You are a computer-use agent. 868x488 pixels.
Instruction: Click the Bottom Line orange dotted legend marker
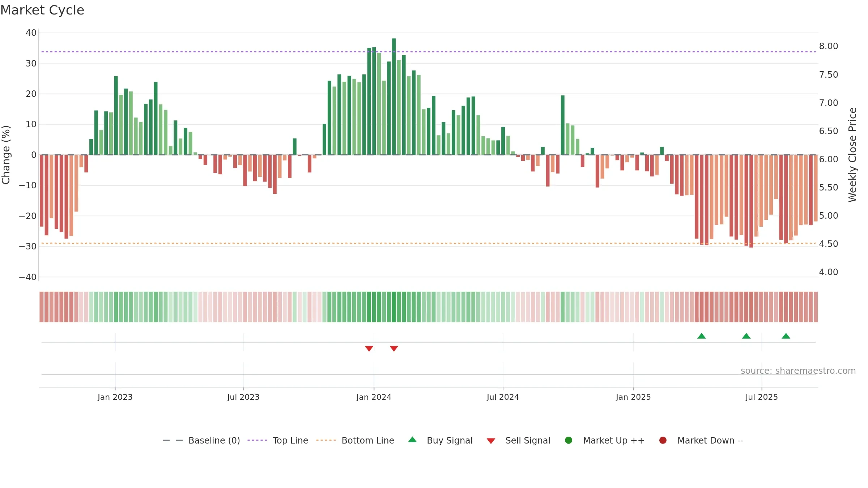(326, 440)
